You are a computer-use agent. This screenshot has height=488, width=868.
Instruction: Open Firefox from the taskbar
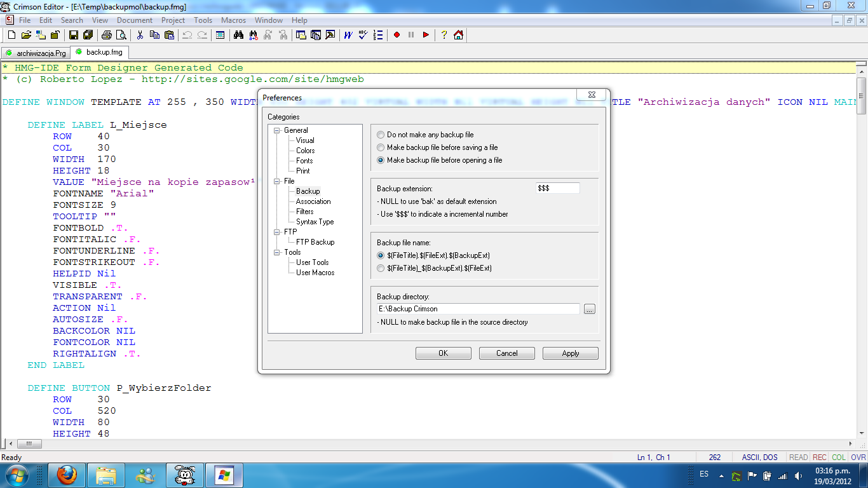click(x=67, y=475)
